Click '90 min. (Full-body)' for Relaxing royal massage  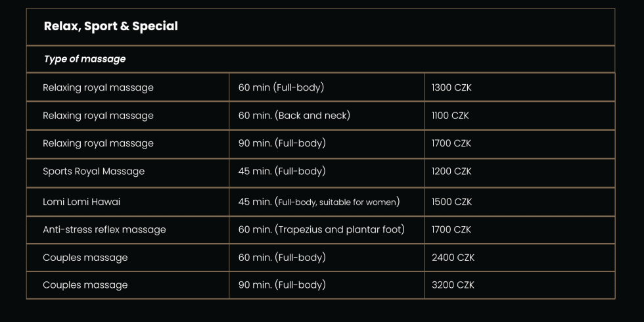(282, 143)
